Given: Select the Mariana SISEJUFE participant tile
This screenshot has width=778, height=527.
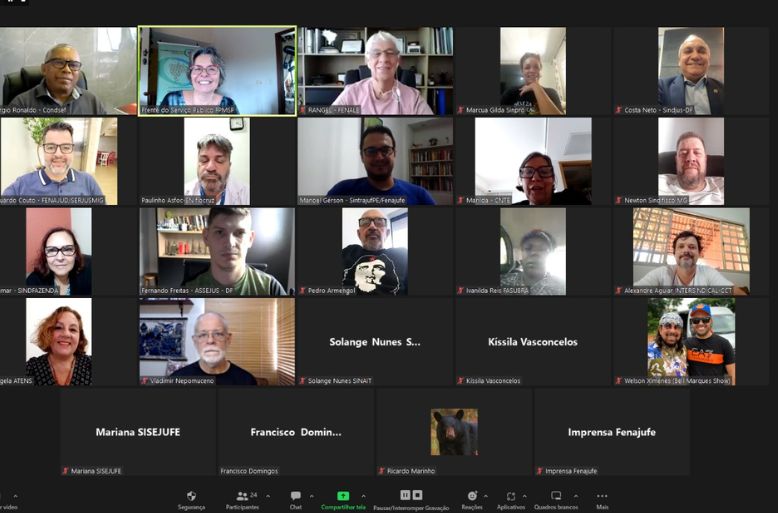Looking at the screenshot, I should pyautogui.click(x=138, y=432).
